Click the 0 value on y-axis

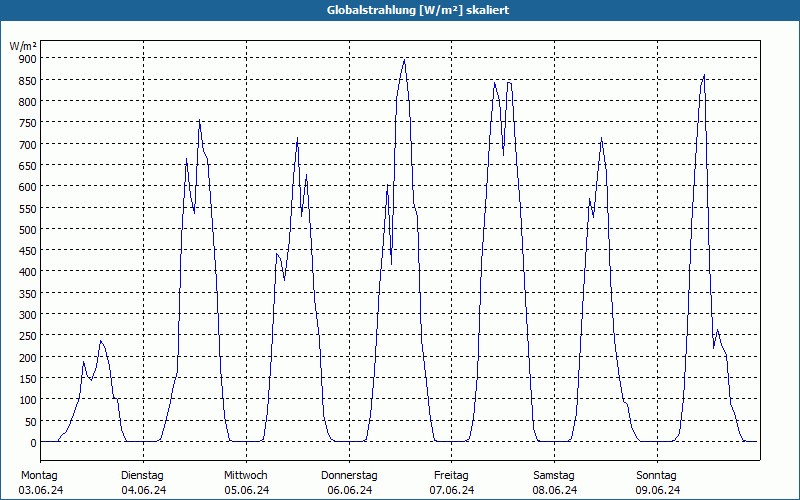point(34,443)
